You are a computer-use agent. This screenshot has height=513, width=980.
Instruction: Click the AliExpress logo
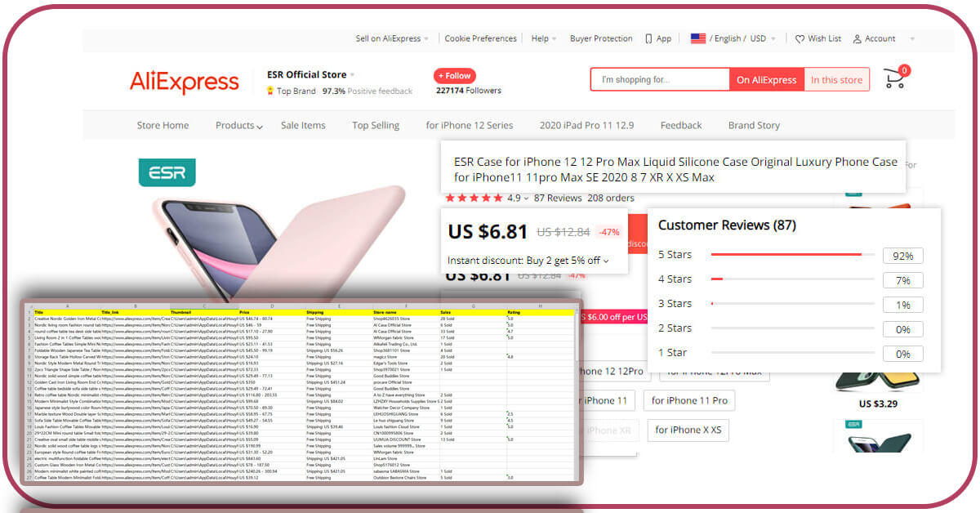point(184,83)
